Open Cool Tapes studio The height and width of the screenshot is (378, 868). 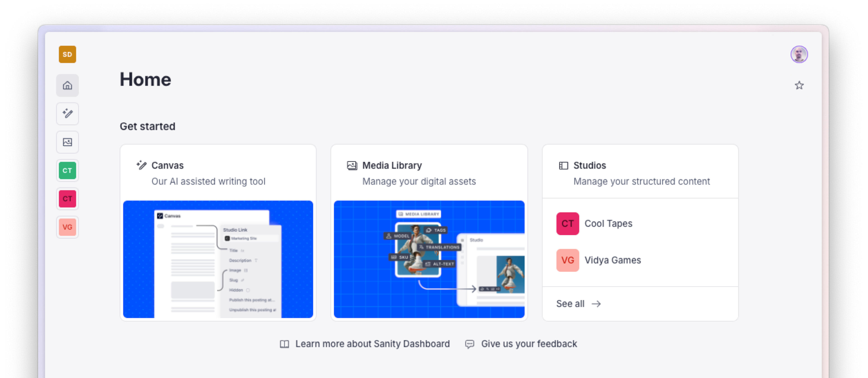click(608, 224)
